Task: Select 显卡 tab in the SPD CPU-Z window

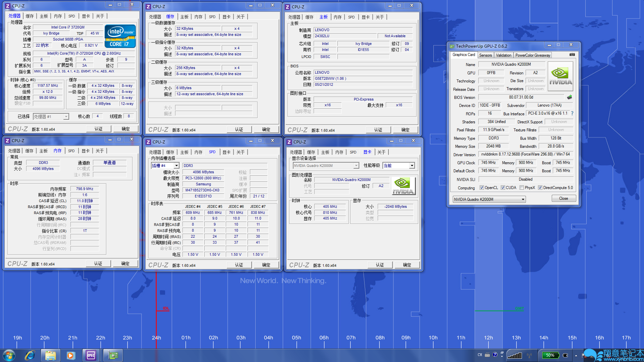Action: pyautogui.click(x=226, y=152)
